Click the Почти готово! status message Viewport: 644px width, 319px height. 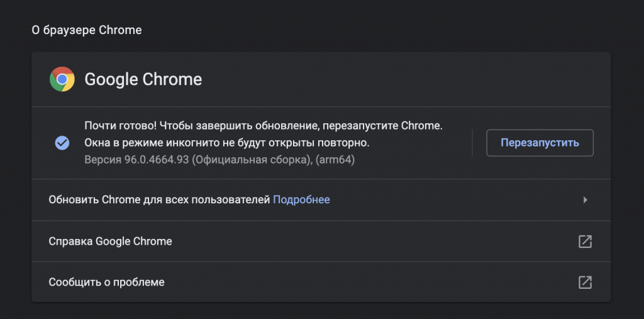[116, 126]
